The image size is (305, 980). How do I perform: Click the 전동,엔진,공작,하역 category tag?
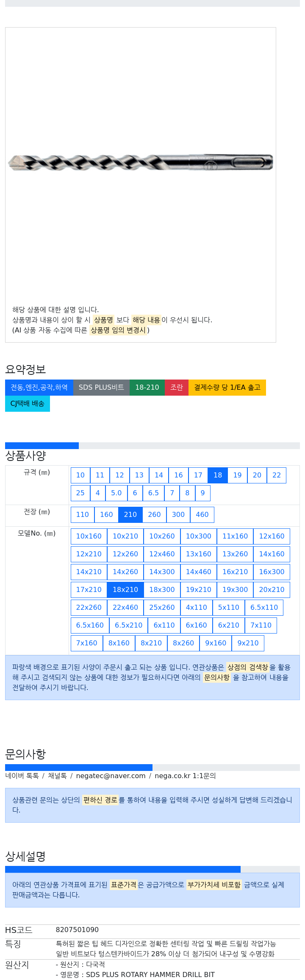(39, 388)
